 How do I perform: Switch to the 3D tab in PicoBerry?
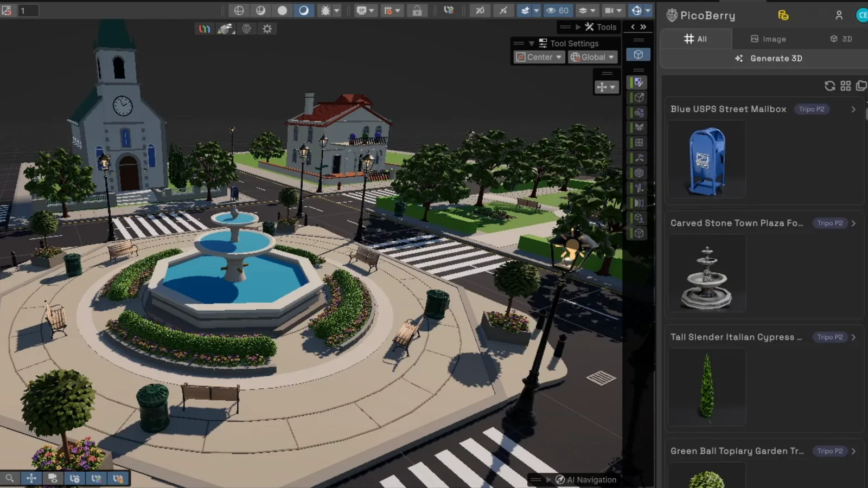point(841,39)
